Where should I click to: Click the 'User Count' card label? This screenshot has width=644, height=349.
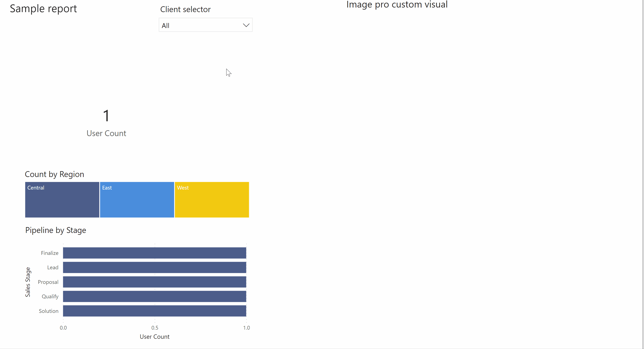click(106, 133)
